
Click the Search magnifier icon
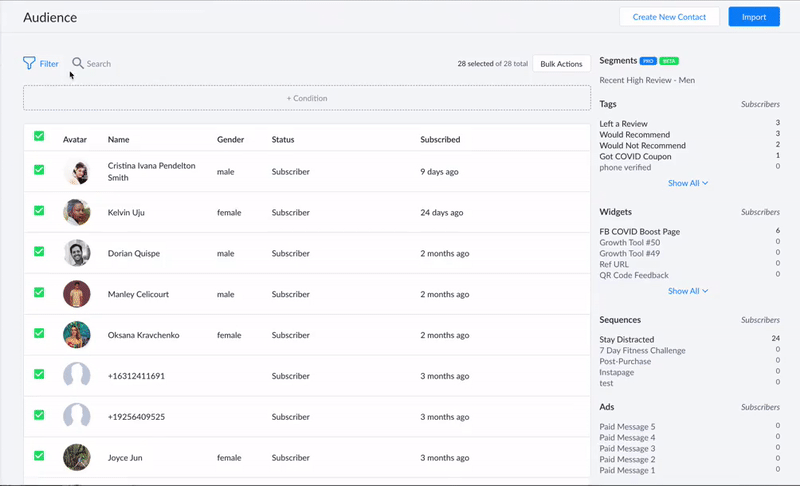pos(78,63)
